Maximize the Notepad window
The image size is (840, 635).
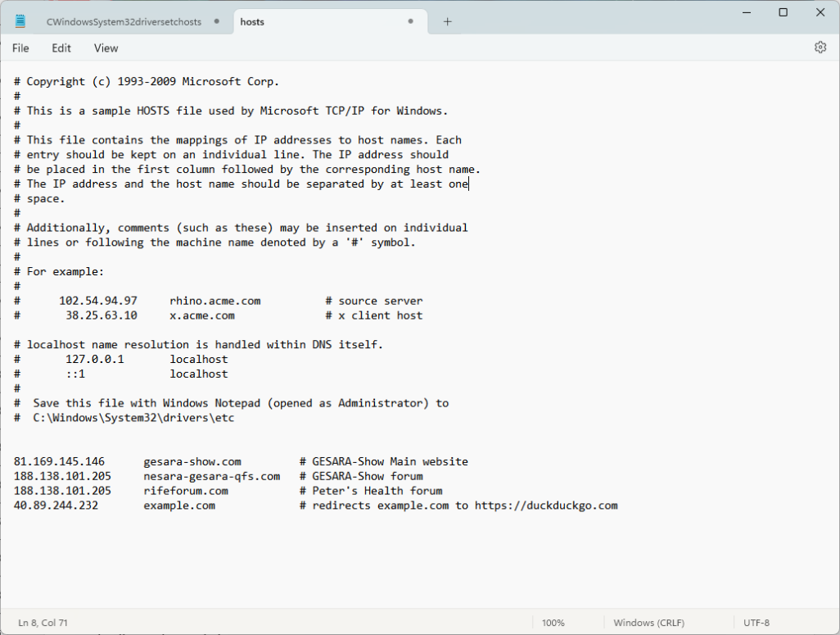point(784,12)
